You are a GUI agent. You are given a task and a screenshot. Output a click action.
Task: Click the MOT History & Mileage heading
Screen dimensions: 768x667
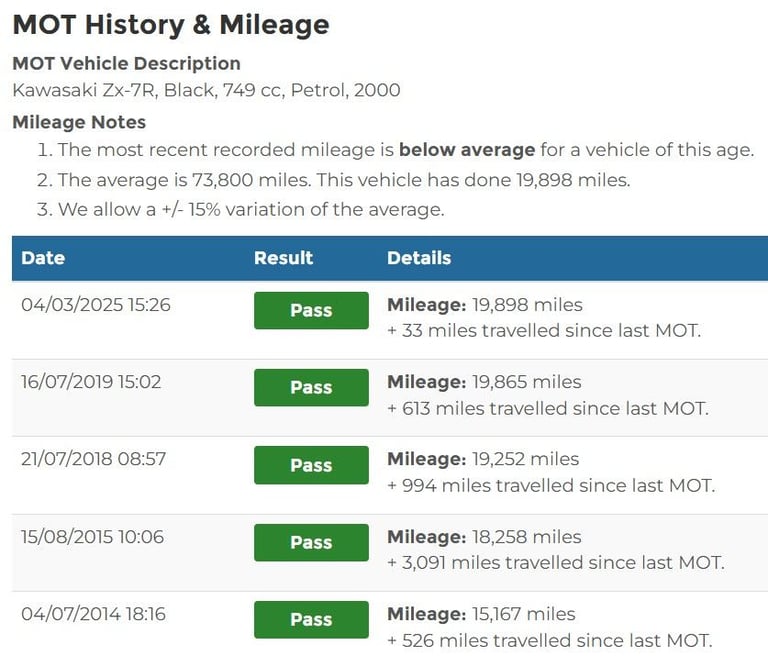coord(171,24)
